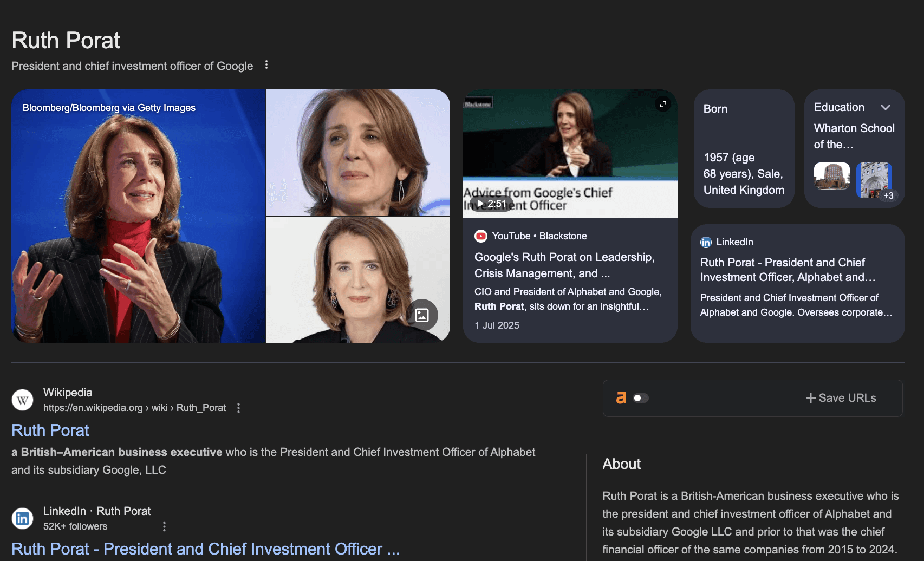Click the Ruth Porat panel heading
This screenshot has height=561, width=924.
(x=66, y=40)
